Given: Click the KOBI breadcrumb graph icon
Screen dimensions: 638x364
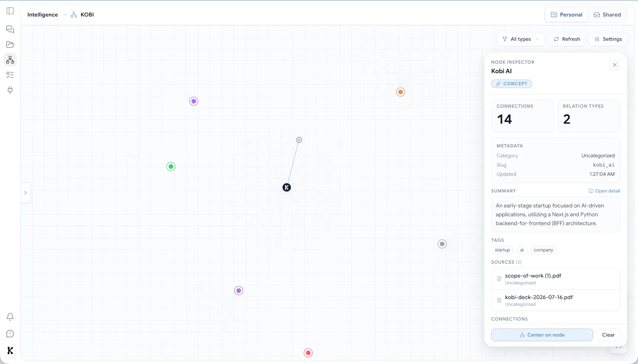Looking at the screenshot, I should pos(74,15).
